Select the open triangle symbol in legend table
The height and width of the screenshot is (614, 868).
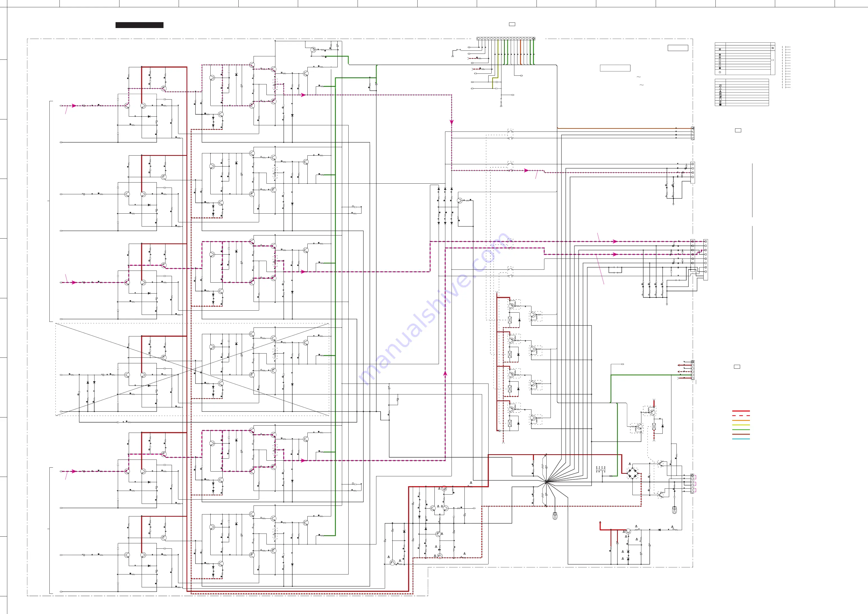(x=720, y=89)
